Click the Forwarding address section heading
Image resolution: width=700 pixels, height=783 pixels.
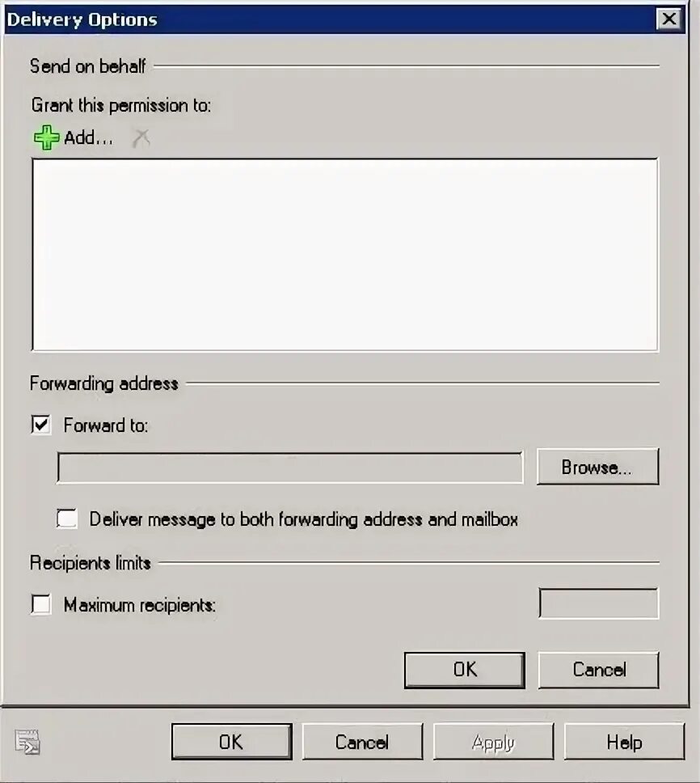pos(103,383)
